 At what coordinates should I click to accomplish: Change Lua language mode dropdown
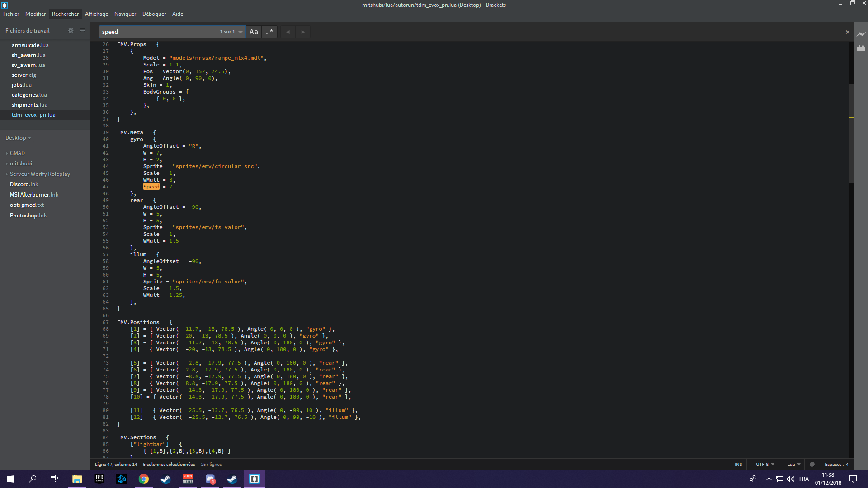[x=794, y=464]
